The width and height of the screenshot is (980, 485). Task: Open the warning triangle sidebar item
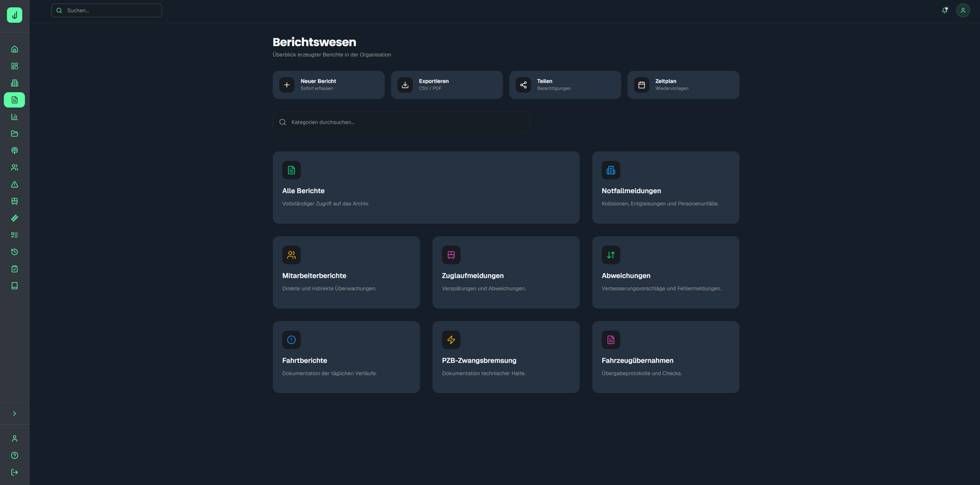[15, 184]
